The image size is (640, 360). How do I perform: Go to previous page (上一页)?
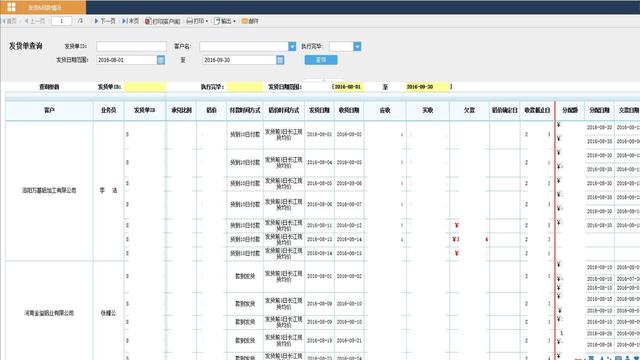tap(35, 21)
